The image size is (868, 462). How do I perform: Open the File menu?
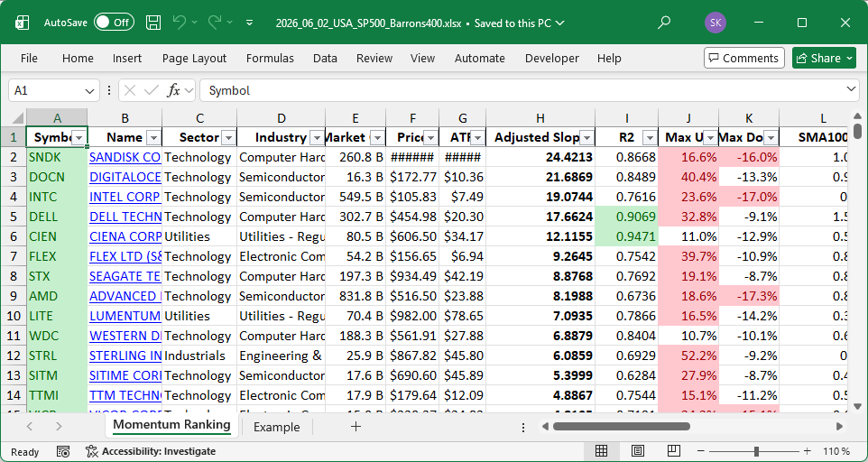click(29, 58)
